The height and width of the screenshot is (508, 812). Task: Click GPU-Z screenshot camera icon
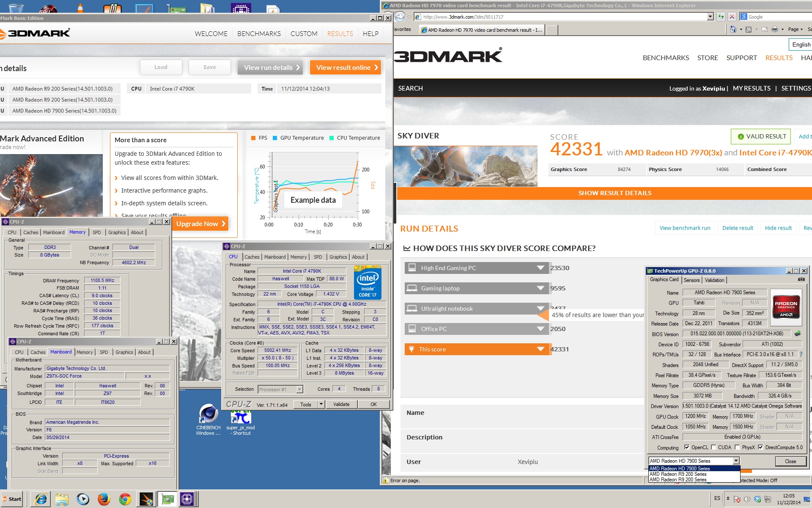coord(801,279)
